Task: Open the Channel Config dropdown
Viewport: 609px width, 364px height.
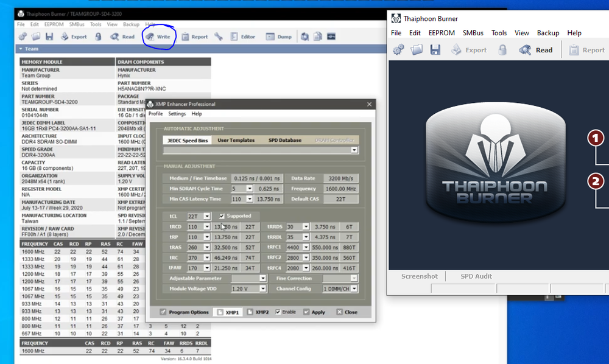Action: click(355, 289)
